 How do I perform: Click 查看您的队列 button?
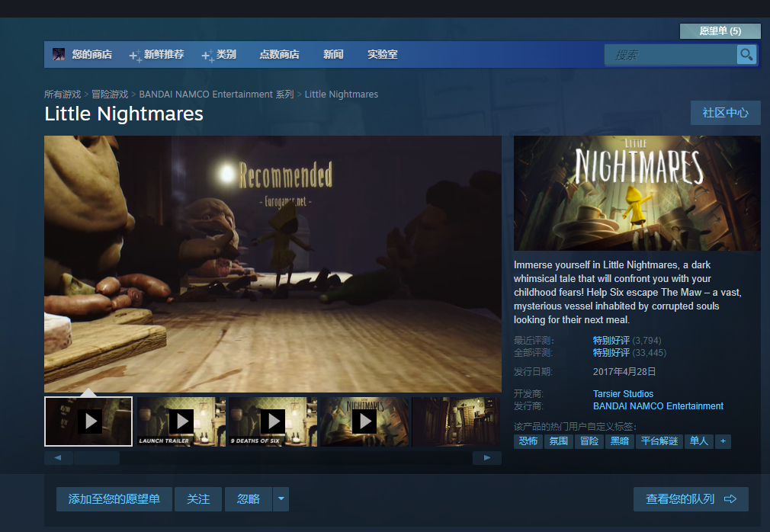pos(691,499)
